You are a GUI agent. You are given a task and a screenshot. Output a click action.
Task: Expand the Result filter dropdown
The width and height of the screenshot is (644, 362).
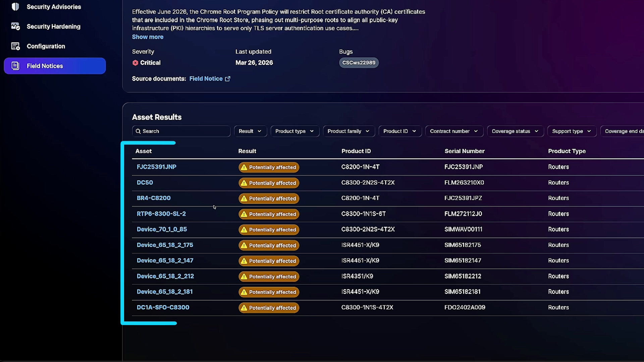[x=250, y=131]
